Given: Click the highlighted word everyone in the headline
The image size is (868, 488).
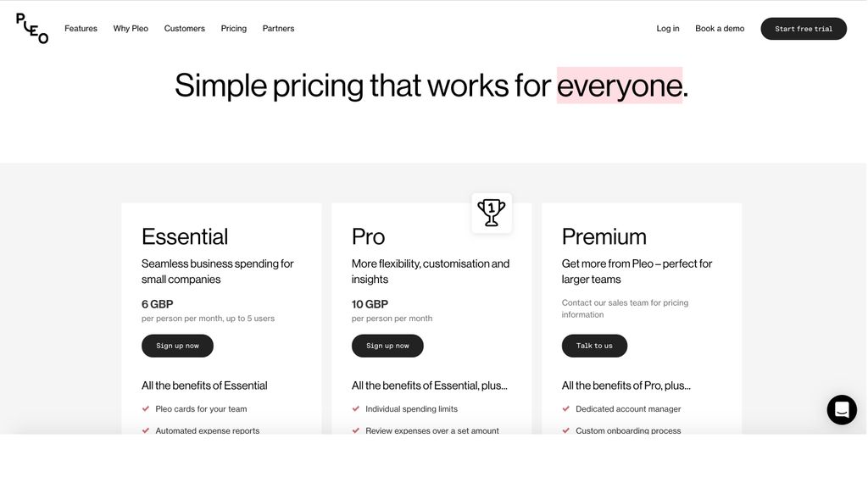Looking at the screenshot, I should [x=619, y=86].
